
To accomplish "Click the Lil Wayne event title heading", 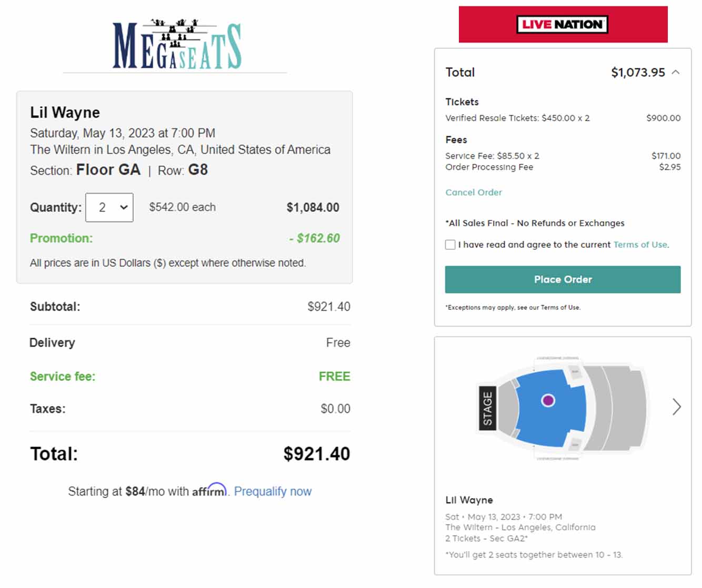I will [65, 113].
